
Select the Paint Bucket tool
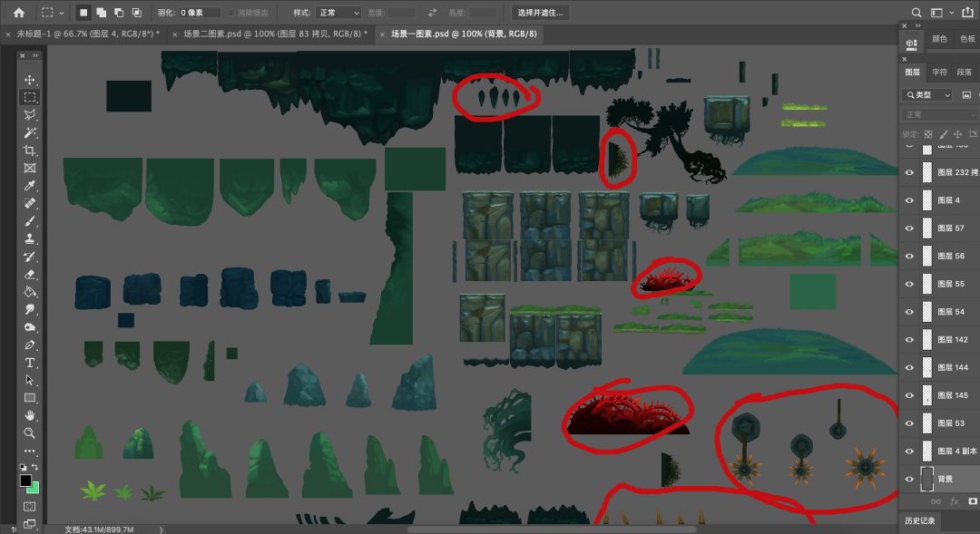click(29, 292)
